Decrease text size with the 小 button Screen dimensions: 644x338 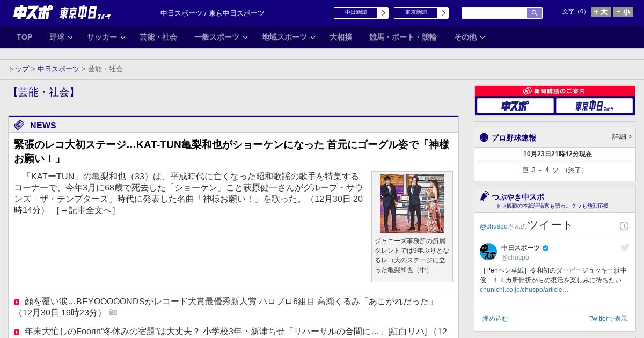623,12
